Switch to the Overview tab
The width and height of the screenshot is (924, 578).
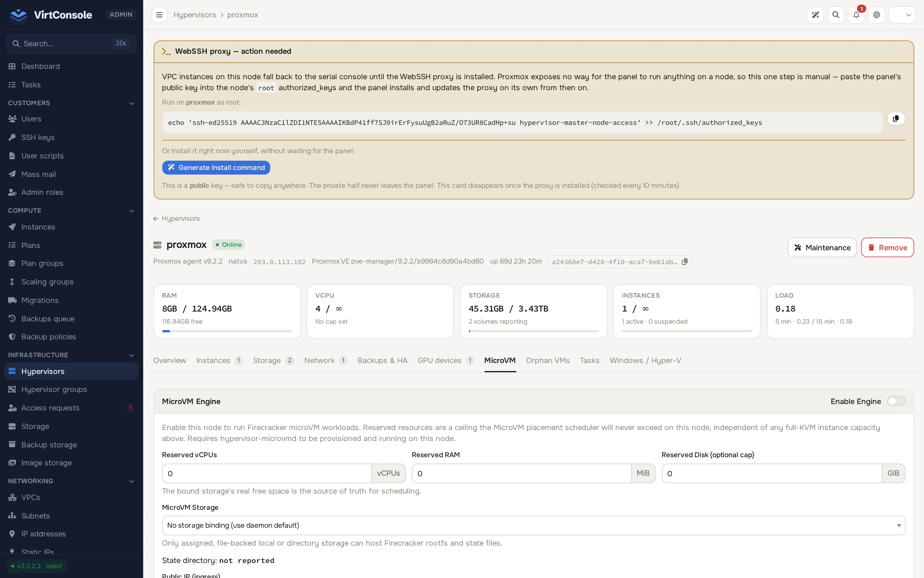[x=169, y=360]
